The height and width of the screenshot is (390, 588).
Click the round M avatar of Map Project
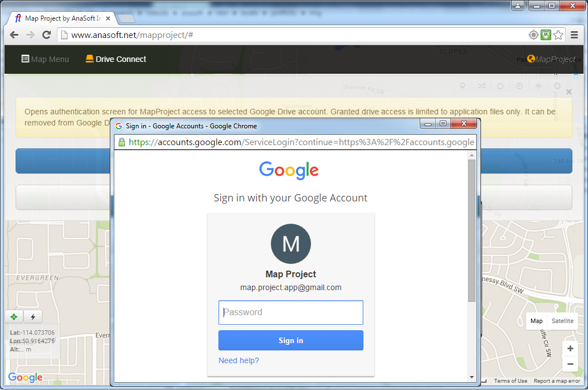click(290, 244)
